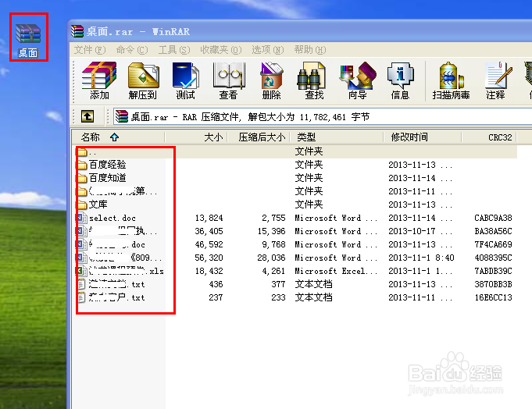Image resolution: width=532 pixels, height=409 pixels.
Task: Open the 收藏夹(O) menu
Action: pos(221,50)
